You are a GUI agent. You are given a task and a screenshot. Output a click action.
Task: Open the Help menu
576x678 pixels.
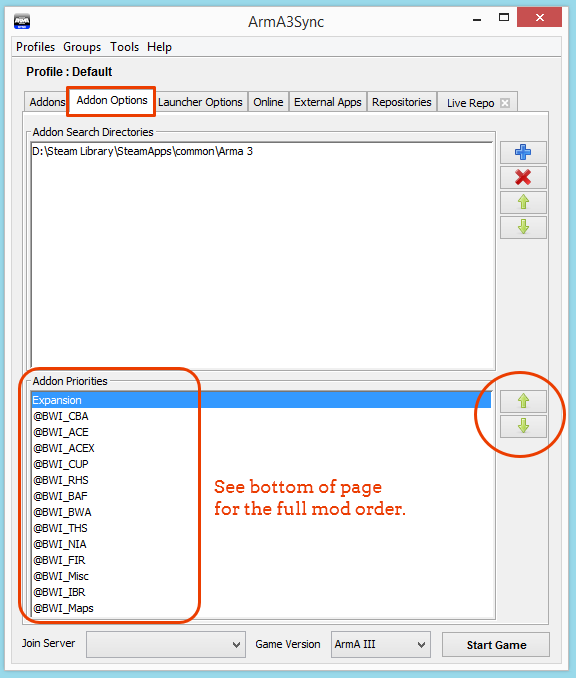[x=159, y=47]
